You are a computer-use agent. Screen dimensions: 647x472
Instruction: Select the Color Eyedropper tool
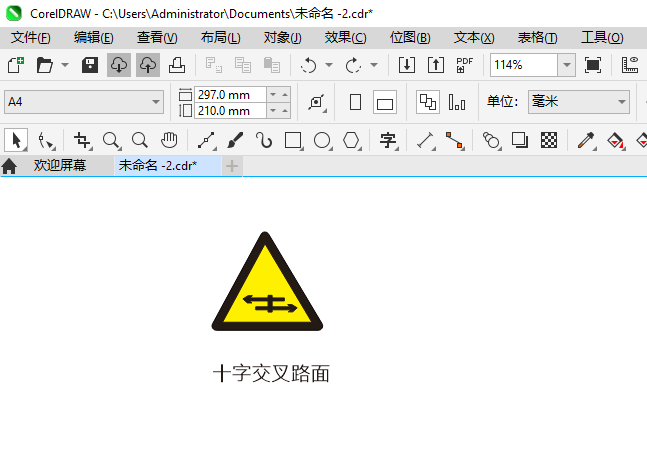[x=586, y=141]
